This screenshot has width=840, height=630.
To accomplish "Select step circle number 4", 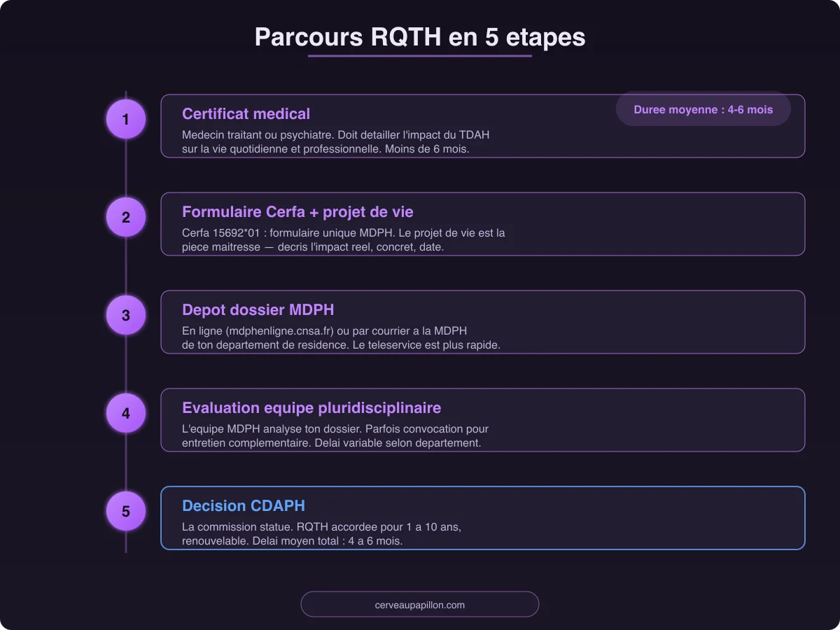I will point(125,413).
